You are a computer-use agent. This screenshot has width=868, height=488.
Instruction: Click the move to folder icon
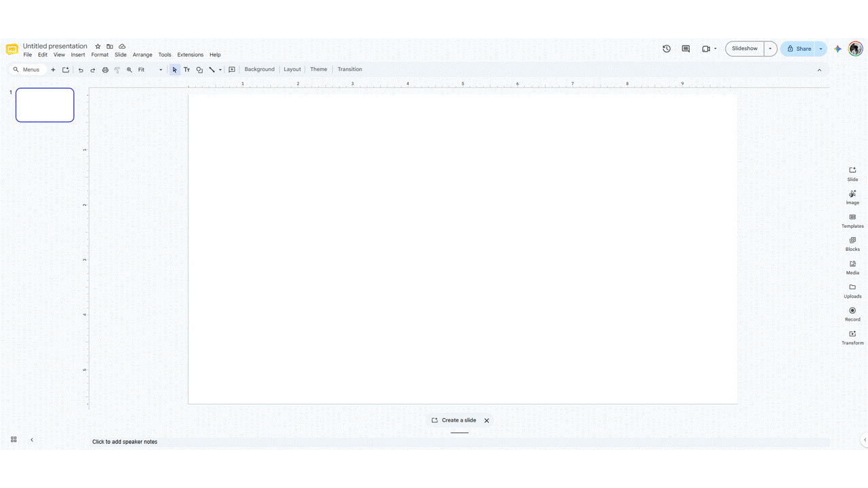click(110, 46)
